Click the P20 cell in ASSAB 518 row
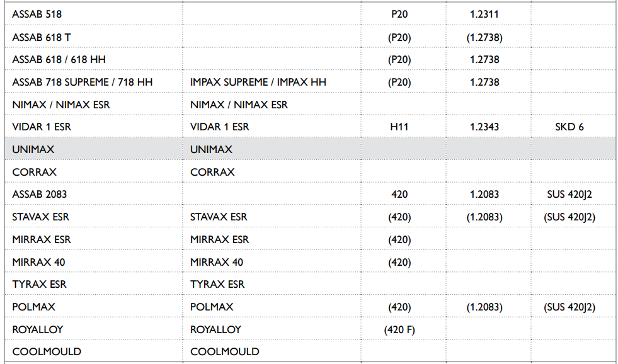The height and width of the screenshot is (364, 618). click(399, 14)
